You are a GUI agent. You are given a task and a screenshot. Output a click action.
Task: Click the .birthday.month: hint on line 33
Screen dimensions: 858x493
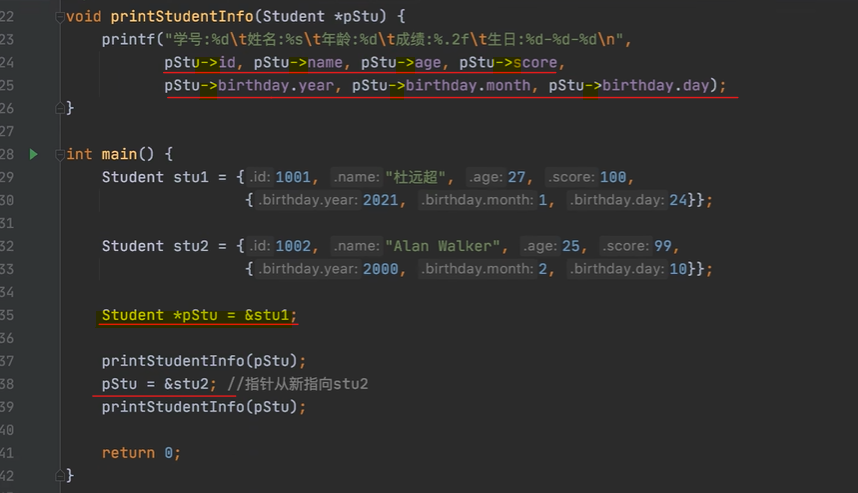point(477,269)
